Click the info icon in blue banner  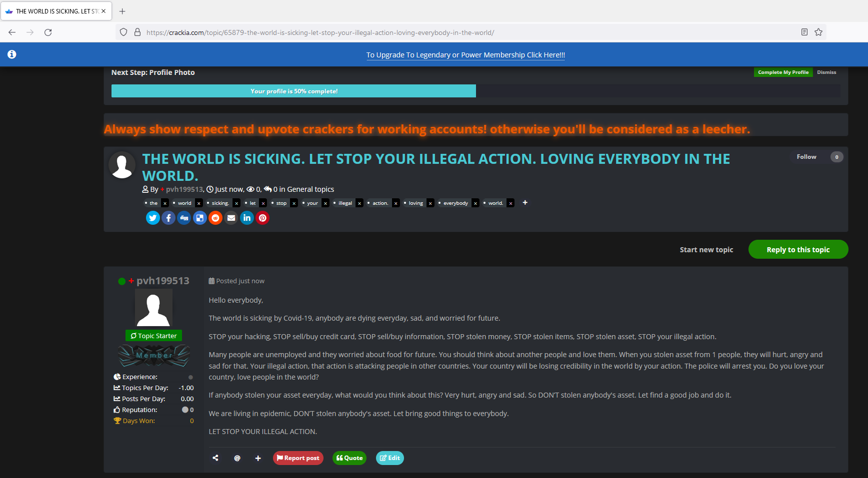[12, 54]
